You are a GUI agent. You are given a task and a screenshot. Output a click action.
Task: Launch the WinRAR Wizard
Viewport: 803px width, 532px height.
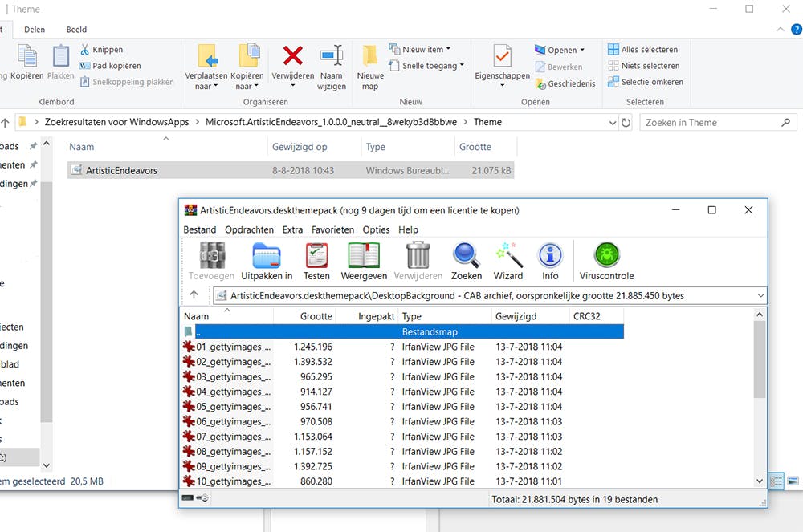coord(508,258)
